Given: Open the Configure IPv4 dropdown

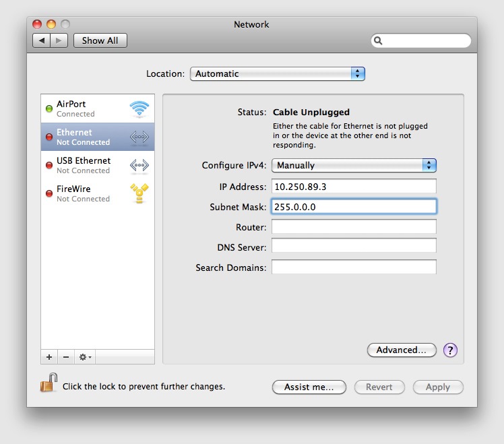Looking at the screenshot, I should [x=354, y=165].
